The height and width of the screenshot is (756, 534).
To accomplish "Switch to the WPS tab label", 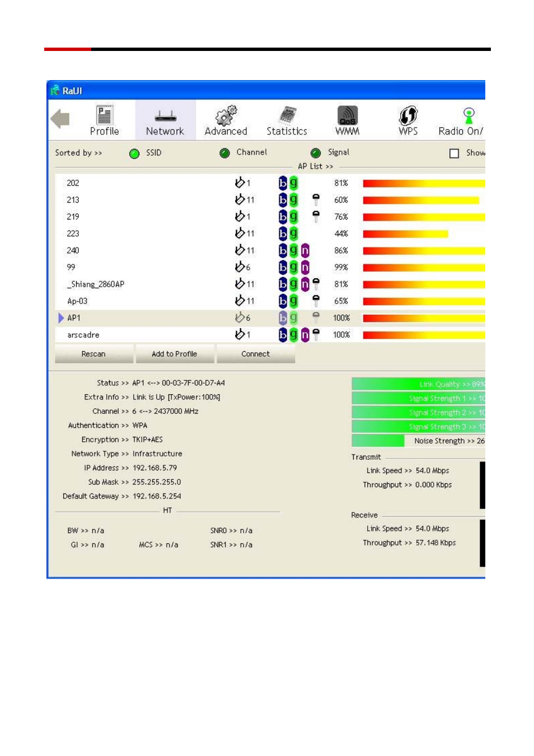I will [x=408, y=131].
